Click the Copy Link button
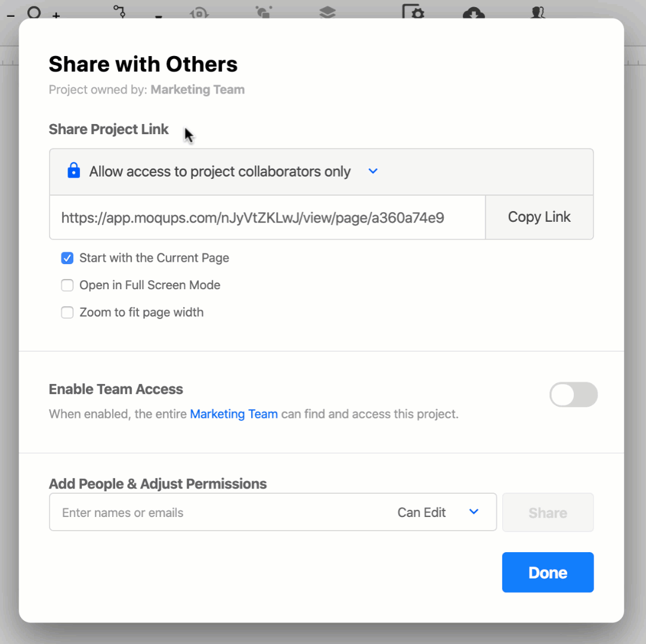The image size is (646, 644). coord(539,216)
